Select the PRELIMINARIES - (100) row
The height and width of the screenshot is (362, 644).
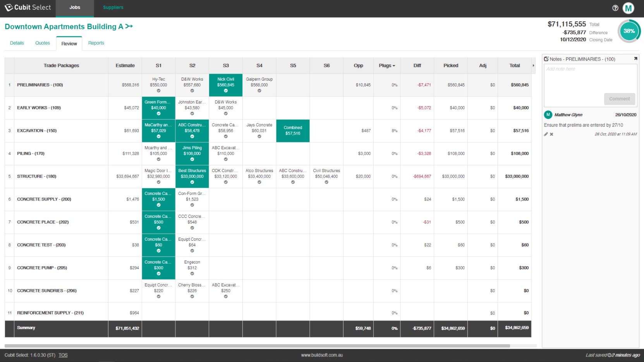coord(268,85)
